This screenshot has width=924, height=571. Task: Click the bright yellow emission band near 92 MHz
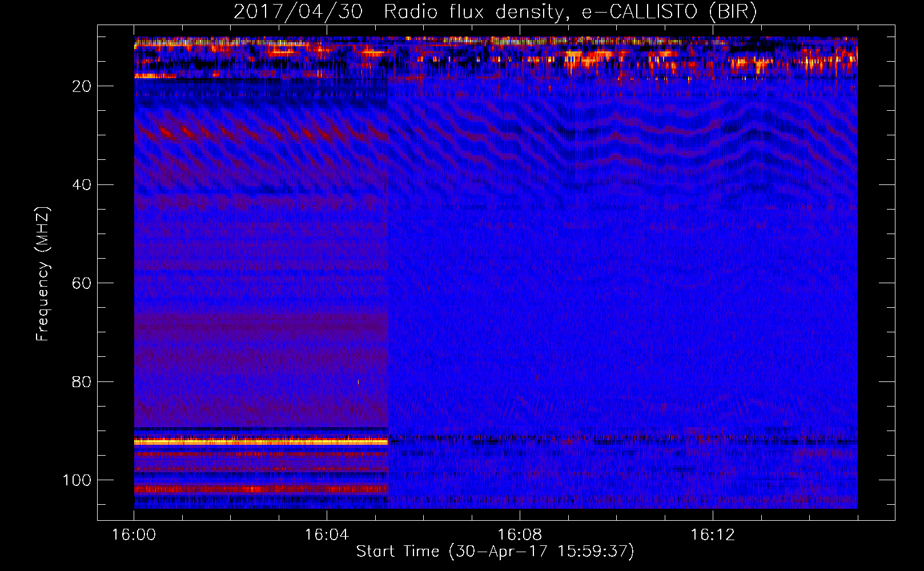tap(261, 441)
